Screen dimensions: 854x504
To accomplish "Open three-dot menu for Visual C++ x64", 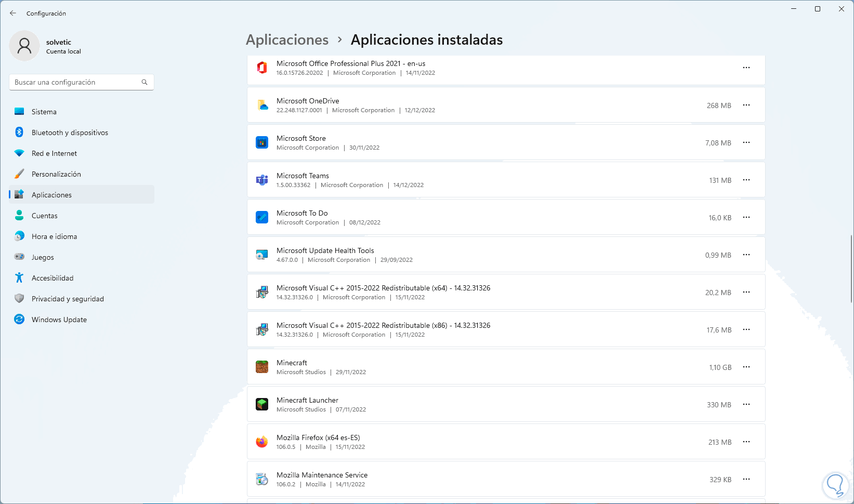I will pos(746,292).
